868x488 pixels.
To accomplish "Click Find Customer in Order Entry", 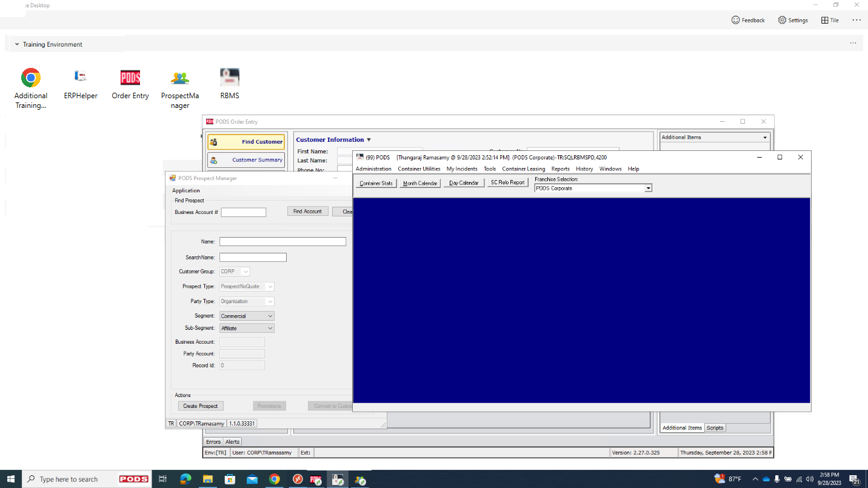I will click(x=246, y=142).
